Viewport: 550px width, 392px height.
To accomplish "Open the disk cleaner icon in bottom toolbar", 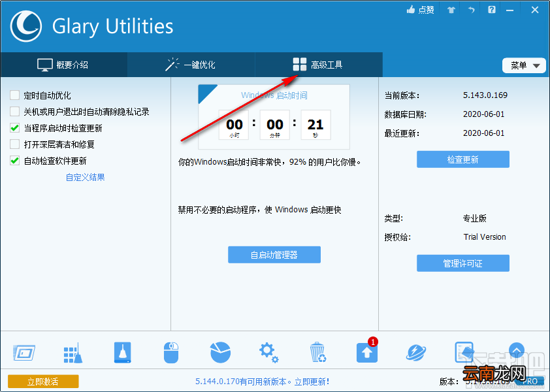I will [x=24, y=353].
